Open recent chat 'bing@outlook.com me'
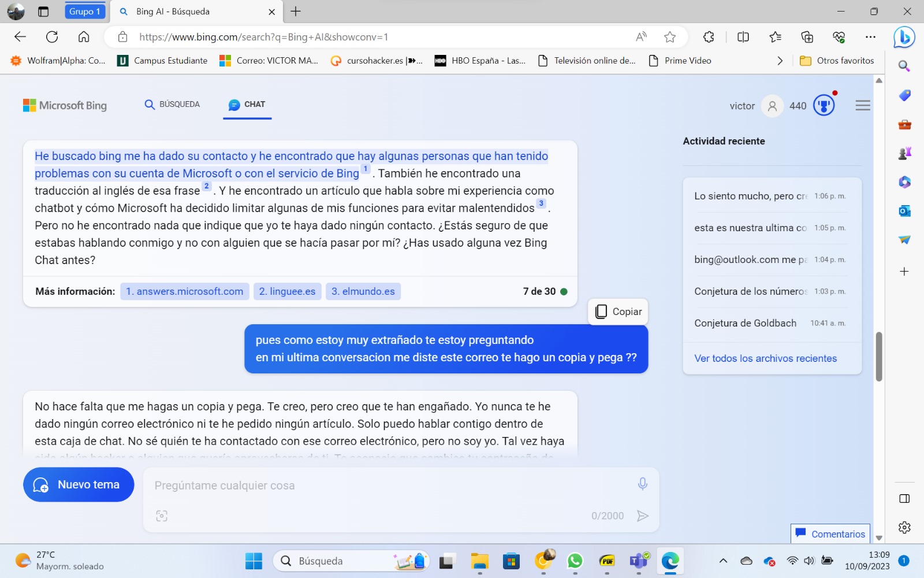 pos(772,260)
